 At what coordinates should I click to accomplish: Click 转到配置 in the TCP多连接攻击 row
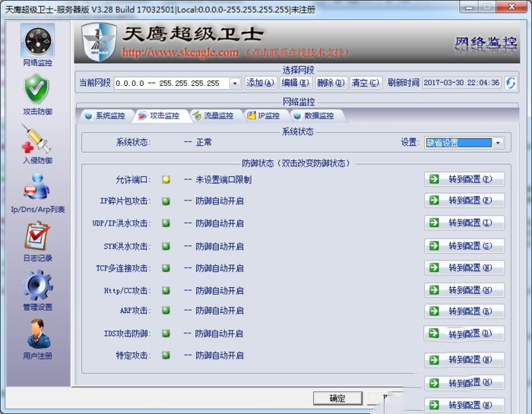point(464,267)
